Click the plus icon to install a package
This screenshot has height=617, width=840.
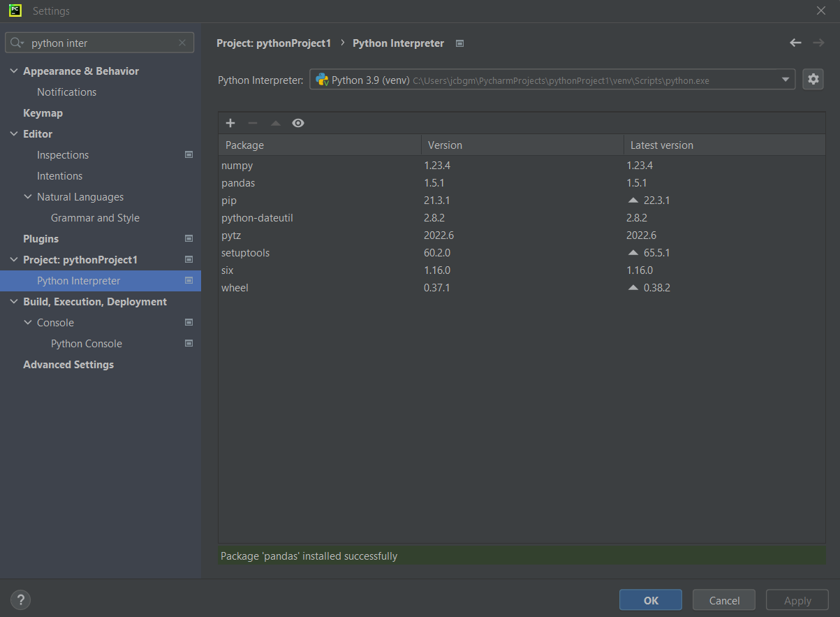230,123
